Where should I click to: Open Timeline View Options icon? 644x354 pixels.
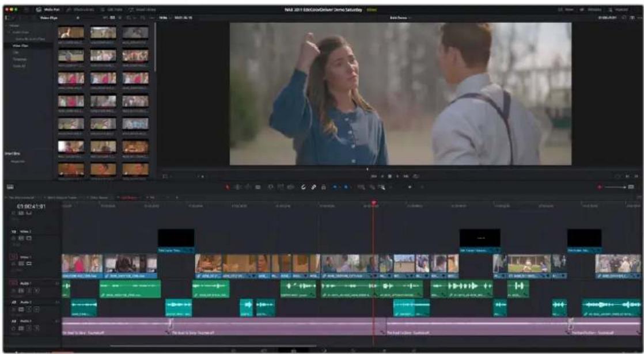pyautogui.click(x=10, y=187)
